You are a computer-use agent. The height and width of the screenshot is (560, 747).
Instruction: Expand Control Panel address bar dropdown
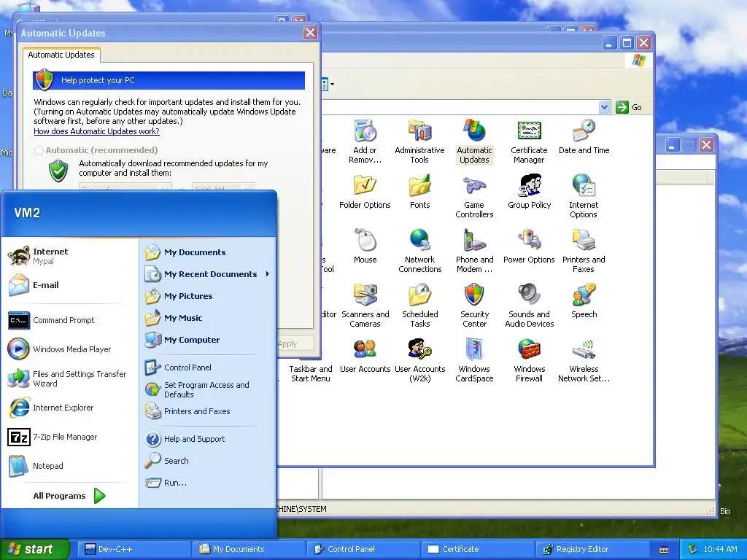[604, 107]
